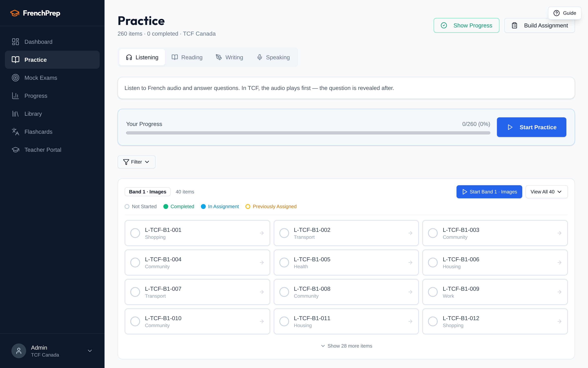Toggle status circle of L-TCF-B1-007
Image resolution: width=588 pixels, height=368 pixels.
pos(135,292)
